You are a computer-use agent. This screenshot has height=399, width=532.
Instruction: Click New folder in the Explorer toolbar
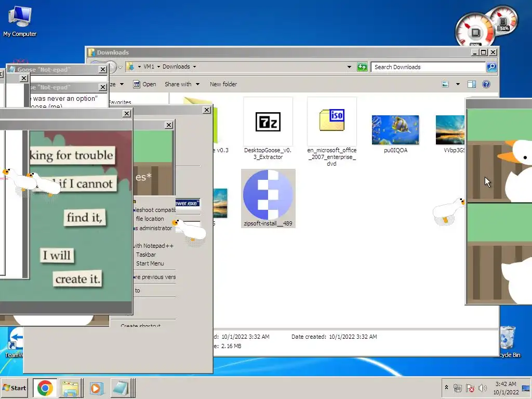point(223,84)
